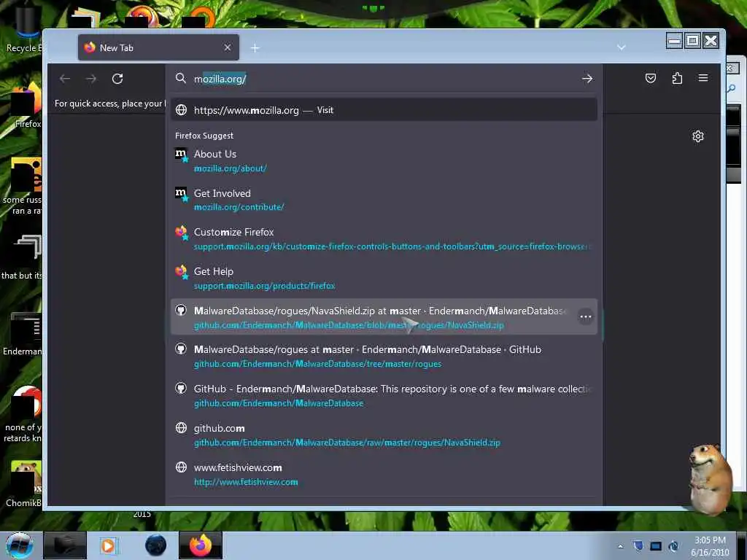Expand the list all tabs chevron
This screenshot has width=747, height=560.
[x=622, y=47]
